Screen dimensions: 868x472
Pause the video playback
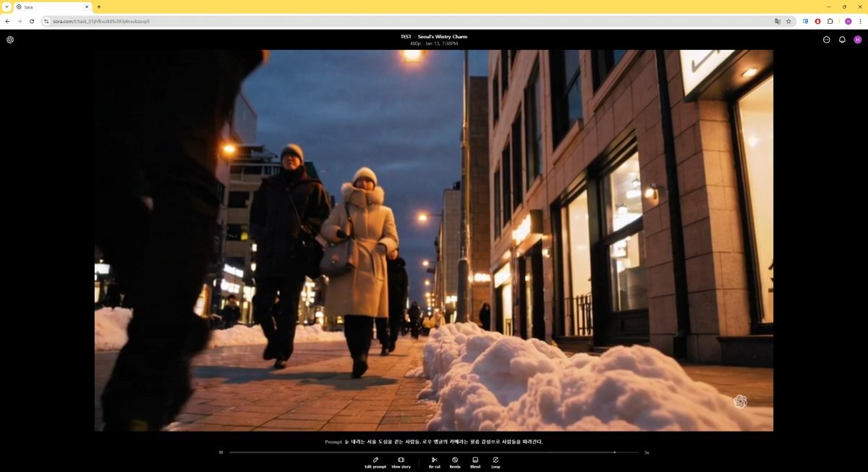[x=221, y=452]
